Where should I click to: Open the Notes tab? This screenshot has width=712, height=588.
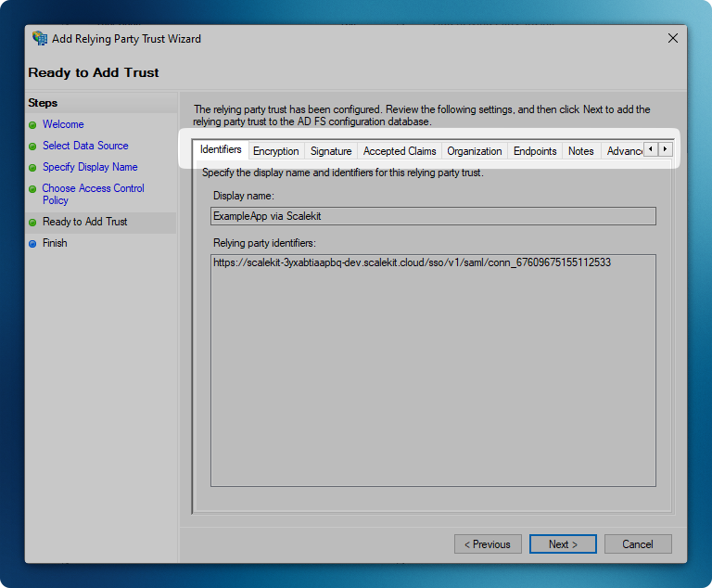click(581, 151)
